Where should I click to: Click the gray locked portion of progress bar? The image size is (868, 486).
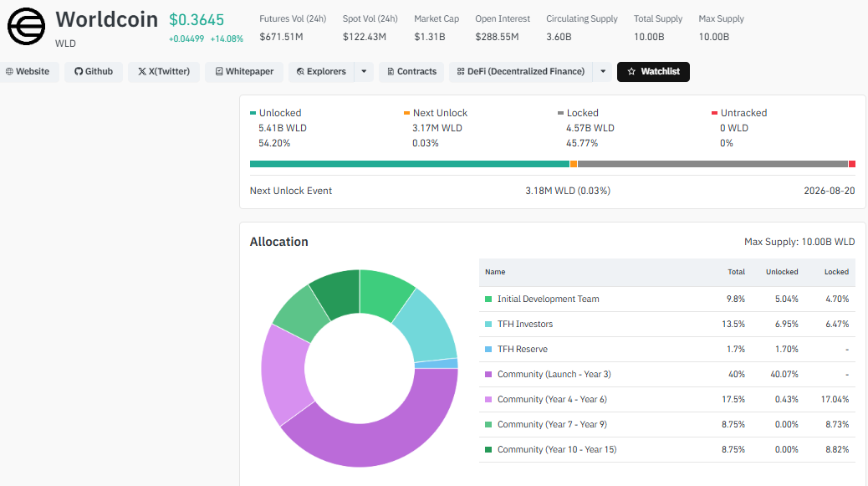[x=712, y=164]
